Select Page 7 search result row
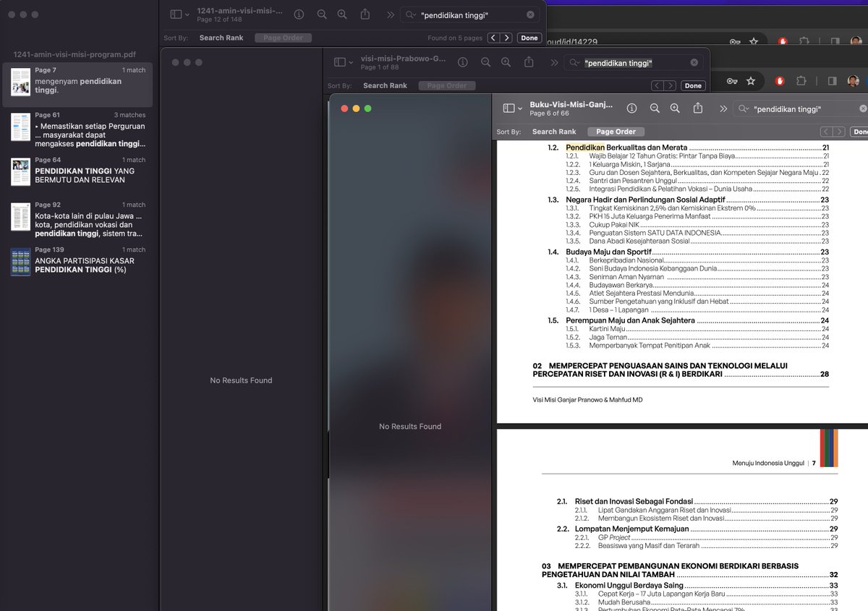Screen dimensions: 868x611 tap(77, 85)
